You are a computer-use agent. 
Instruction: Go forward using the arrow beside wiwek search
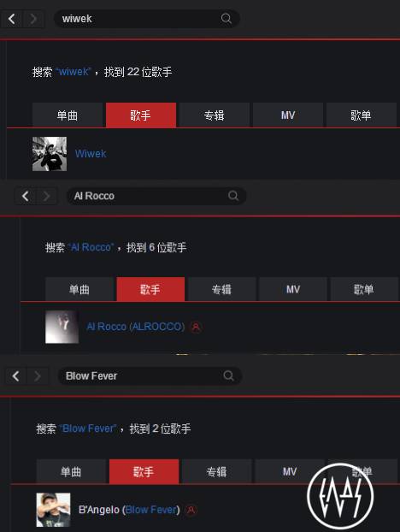click(x=32, y=19)
